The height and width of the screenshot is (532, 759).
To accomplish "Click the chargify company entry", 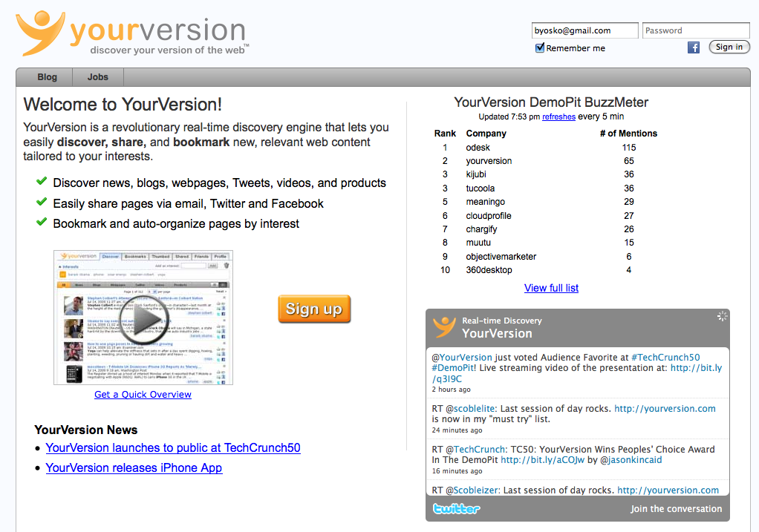I will (482, 229).
